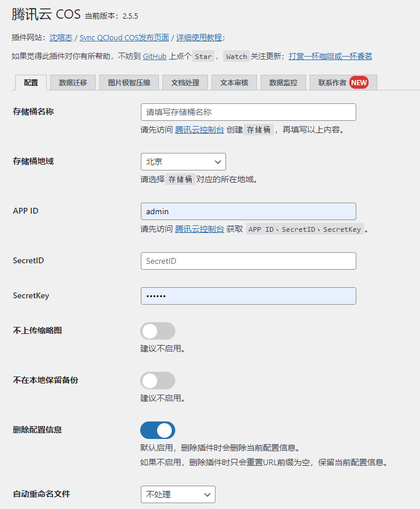
Task: Open the 沈唁志 author link
Action: (x=61, y=38)
